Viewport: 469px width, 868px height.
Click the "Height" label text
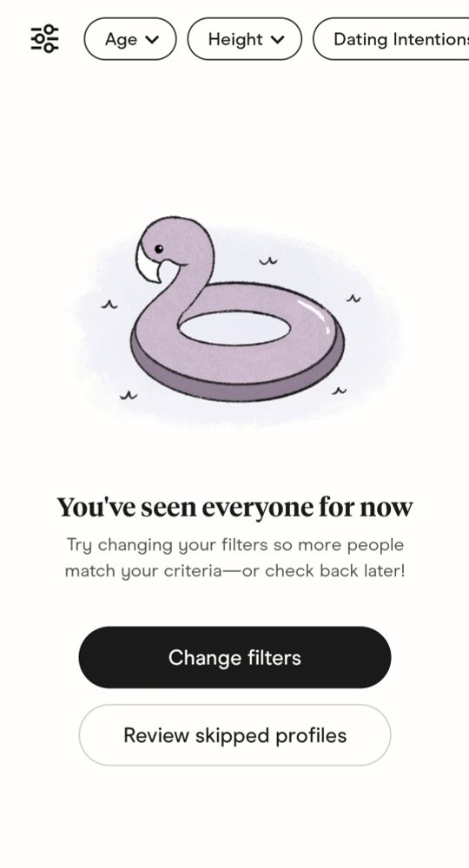[235, 39]
